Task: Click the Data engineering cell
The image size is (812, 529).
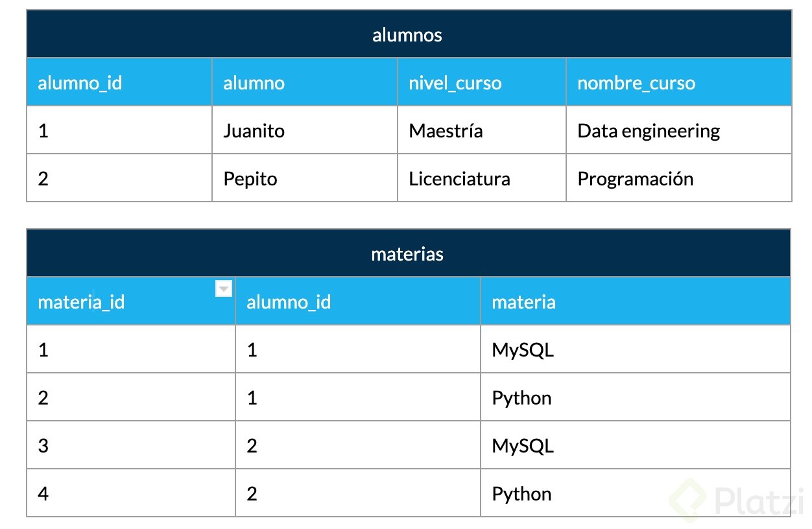Action: [649, 131]
